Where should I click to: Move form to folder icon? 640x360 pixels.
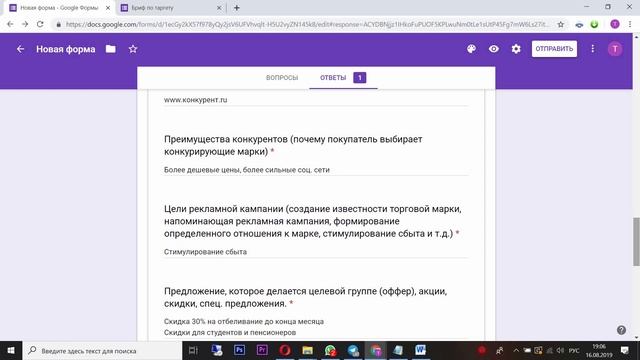[x=111, y=49]
